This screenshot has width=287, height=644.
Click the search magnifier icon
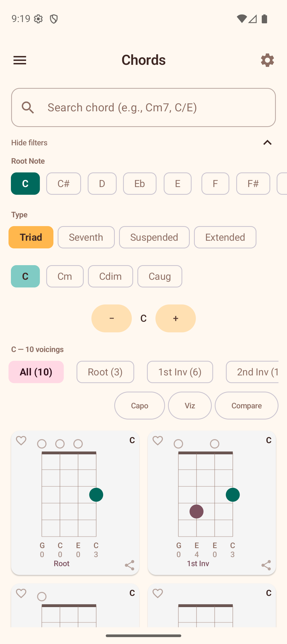click(28, 107)
